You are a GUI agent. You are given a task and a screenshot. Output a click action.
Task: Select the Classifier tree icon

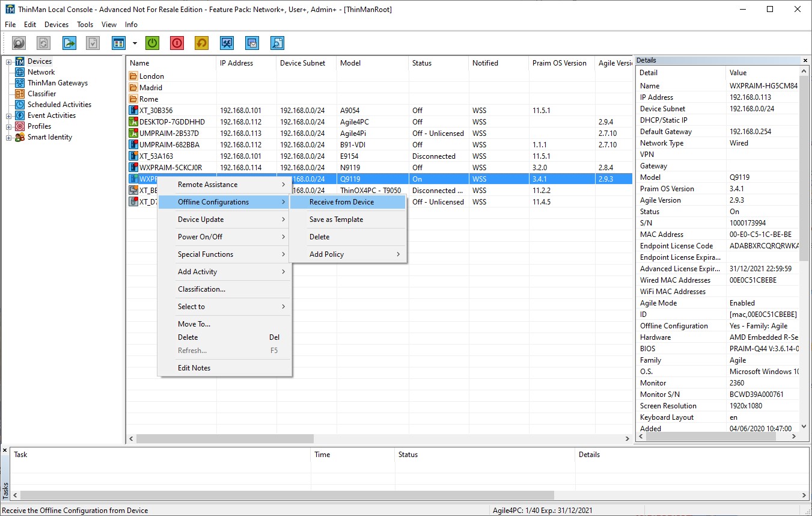coord(20,94)
